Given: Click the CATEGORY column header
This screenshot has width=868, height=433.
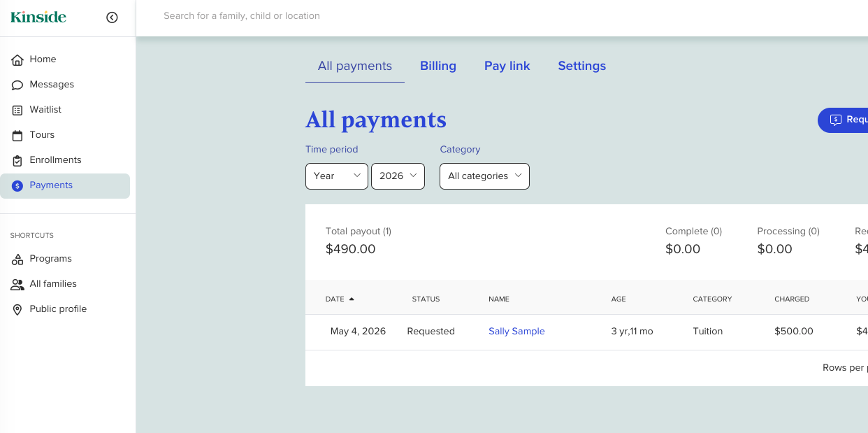Looking at the screenshot, I should tap(712, 299).
